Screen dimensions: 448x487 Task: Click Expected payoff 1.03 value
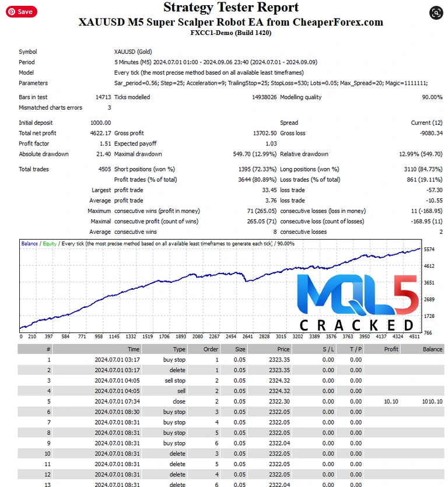tap(271, 144)
